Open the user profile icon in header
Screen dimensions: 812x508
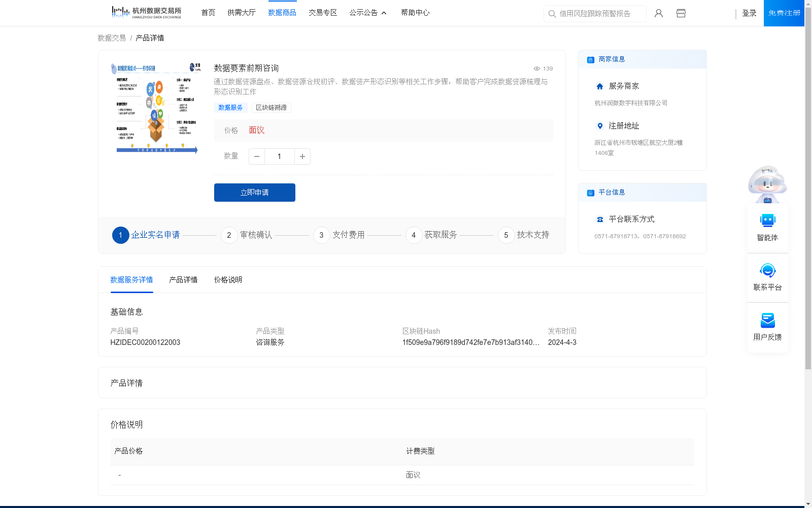coord(659,13)
